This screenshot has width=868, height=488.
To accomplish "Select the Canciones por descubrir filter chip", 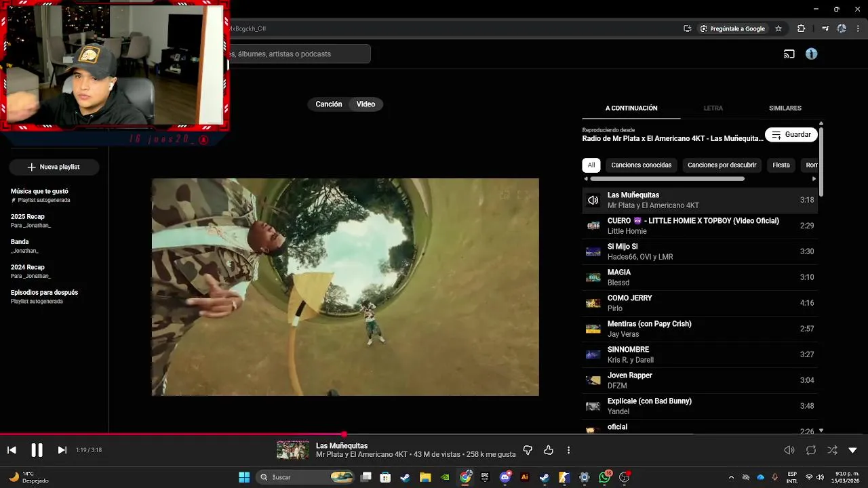I will pyautogui.click(x=722, y=165).
